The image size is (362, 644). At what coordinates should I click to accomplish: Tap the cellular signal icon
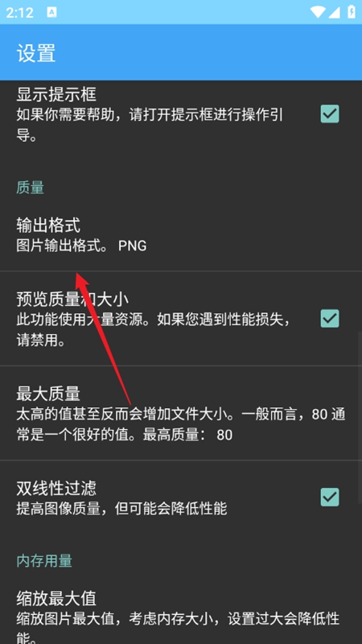[x=334, y=12]
